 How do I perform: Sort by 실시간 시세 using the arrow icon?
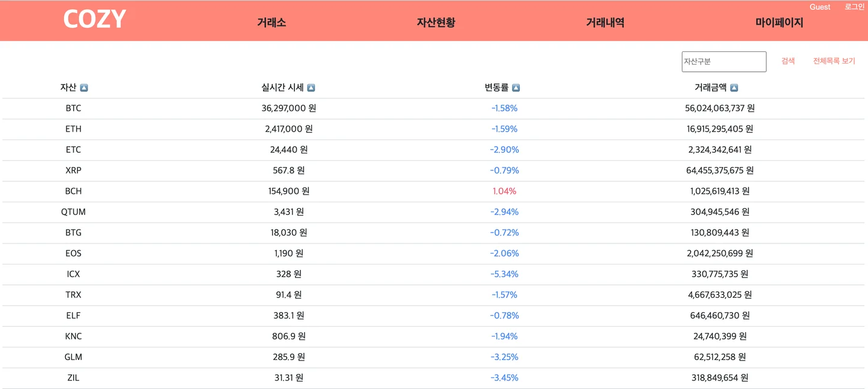point(311,87)
